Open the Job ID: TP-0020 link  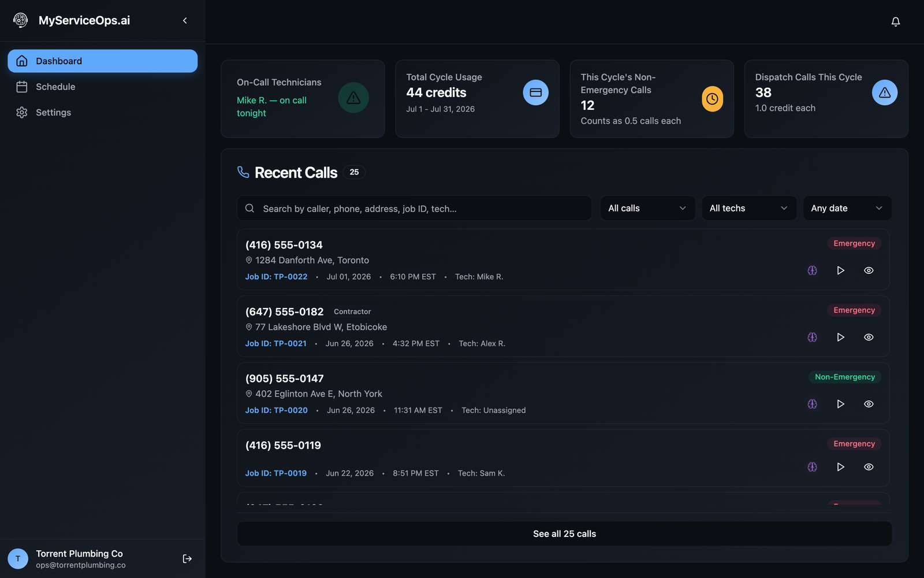pos(276,410)
